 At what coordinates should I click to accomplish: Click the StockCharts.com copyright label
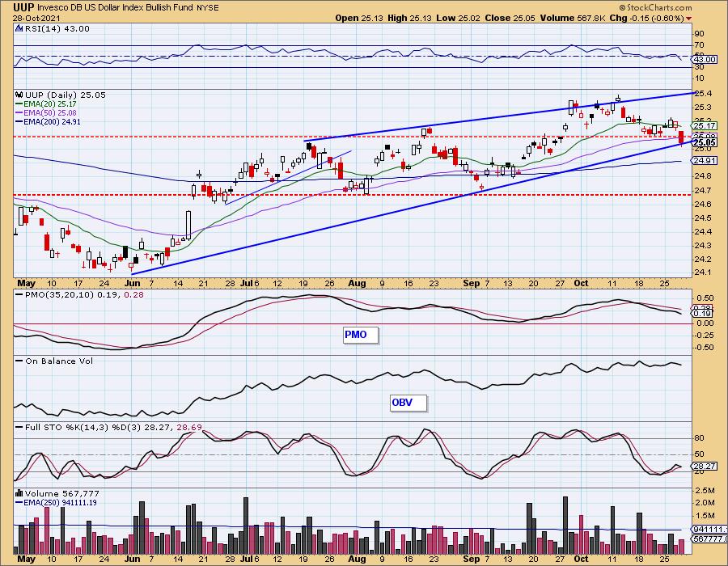point(655,7)
